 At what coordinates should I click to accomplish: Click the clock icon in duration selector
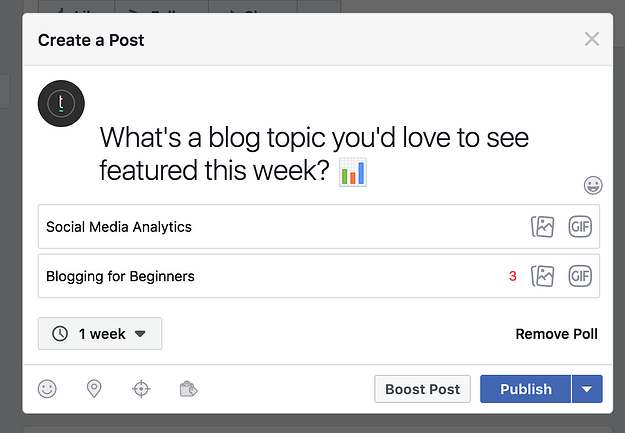click(60, 334)
